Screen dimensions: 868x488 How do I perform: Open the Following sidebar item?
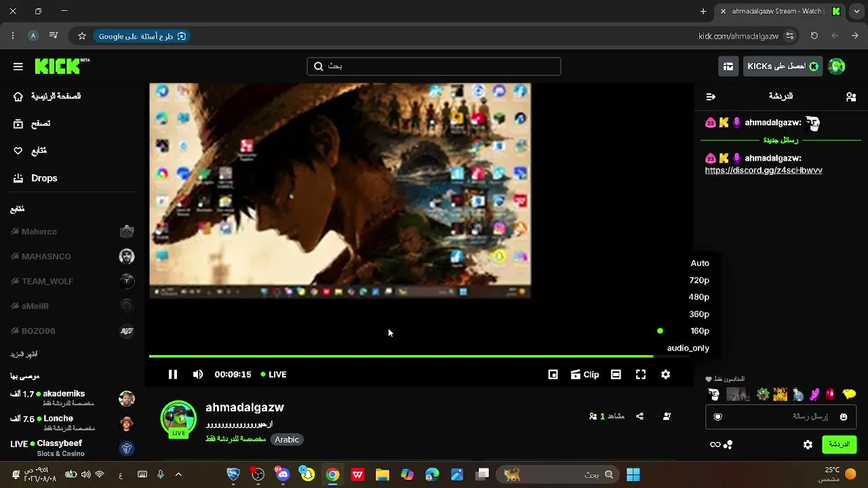[x=30, y=150]
